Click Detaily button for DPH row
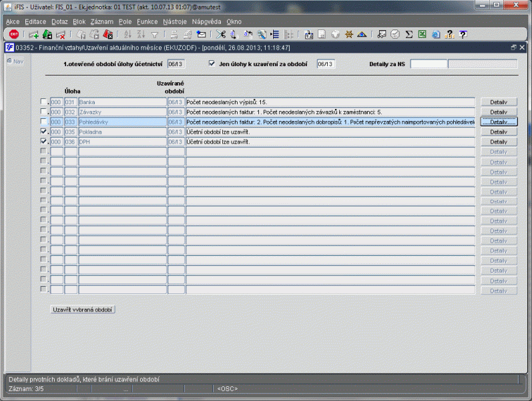 (499, 142)
